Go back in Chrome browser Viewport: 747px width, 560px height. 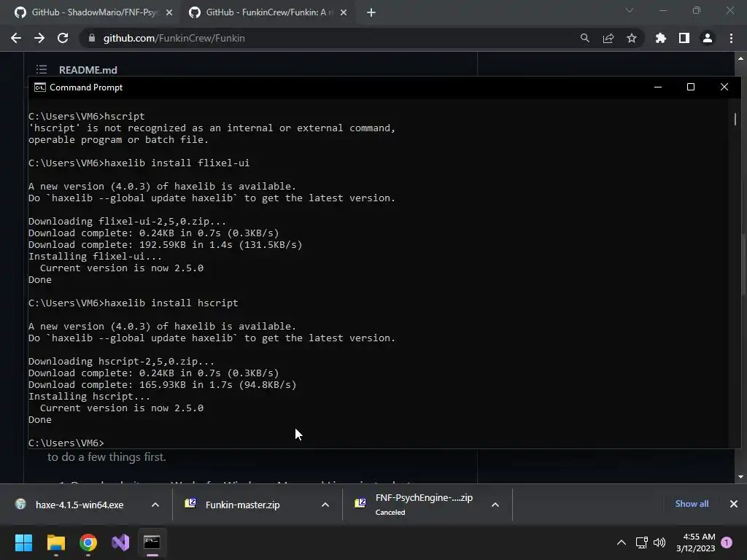coord(16,38)
